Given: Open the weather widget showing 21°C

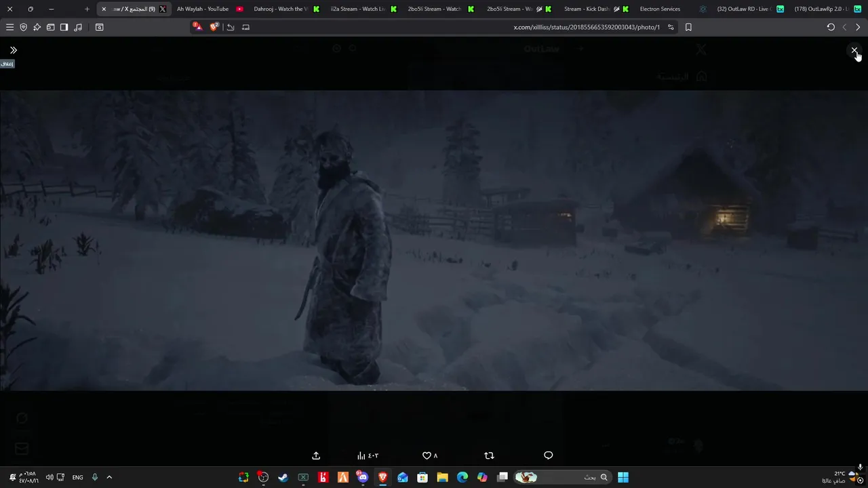Looking at the screenshot, I should click(840, 477).
